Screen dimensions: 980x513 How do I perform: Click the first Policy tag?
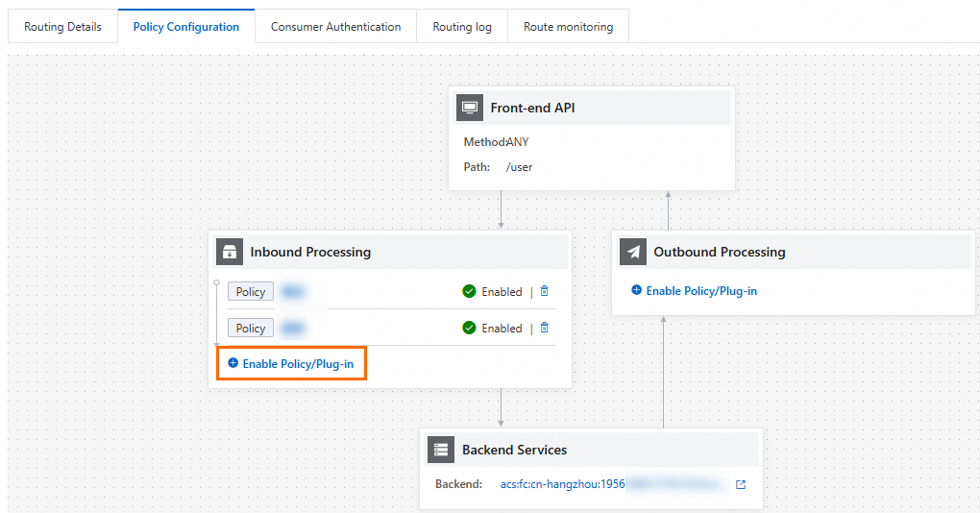[251, 292]
